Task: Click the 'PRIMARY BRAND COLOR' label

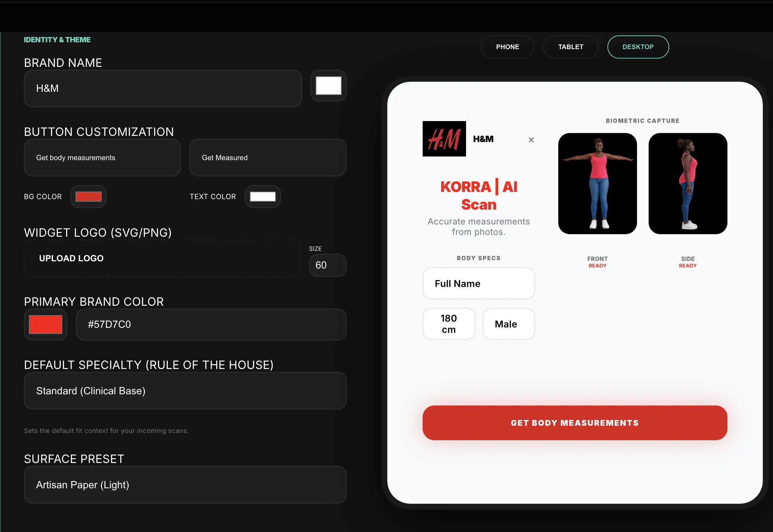Action: (x=94, y=302)
